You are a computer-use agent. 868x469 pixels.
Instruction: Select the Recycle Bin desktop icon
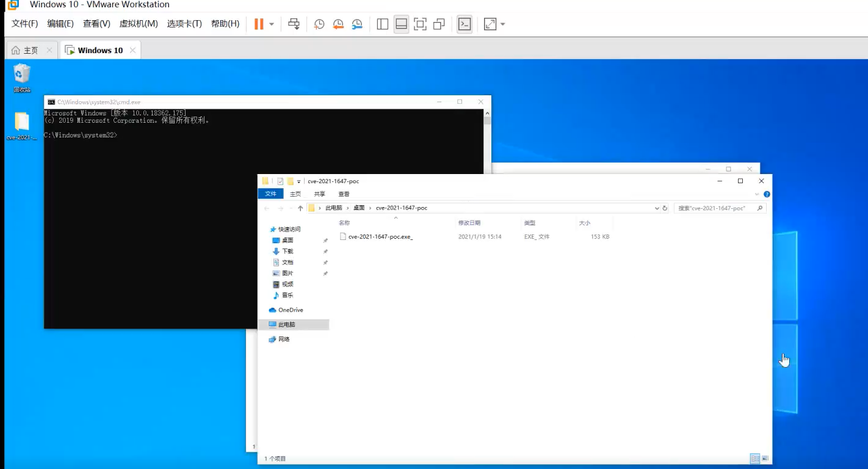click(x=22, y=78)
